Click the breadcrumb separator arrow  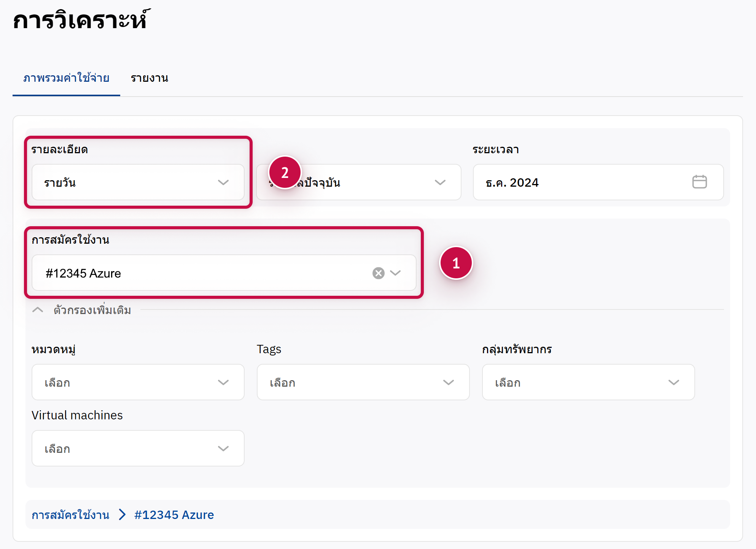click(122, 515)
